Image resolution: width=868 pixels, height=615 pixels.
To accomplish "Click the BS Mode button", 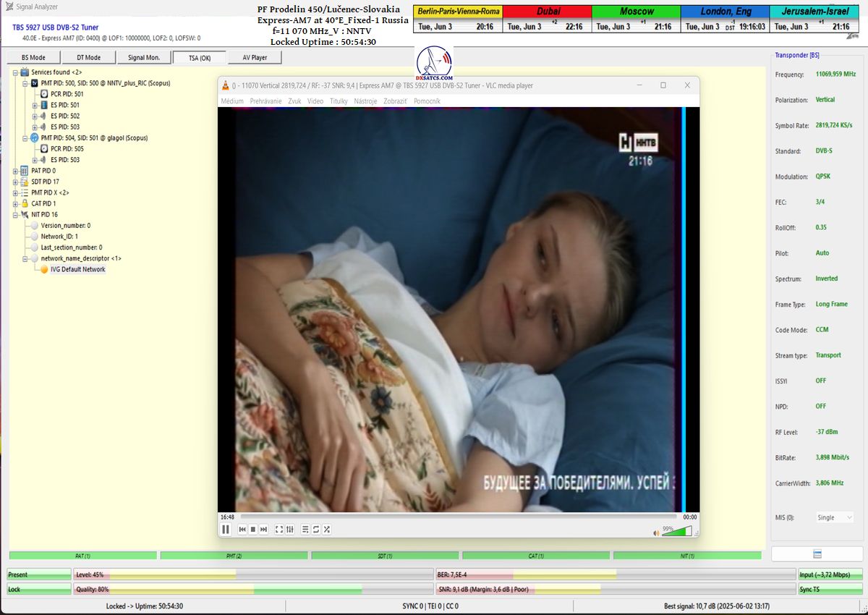I will [33, 58].
